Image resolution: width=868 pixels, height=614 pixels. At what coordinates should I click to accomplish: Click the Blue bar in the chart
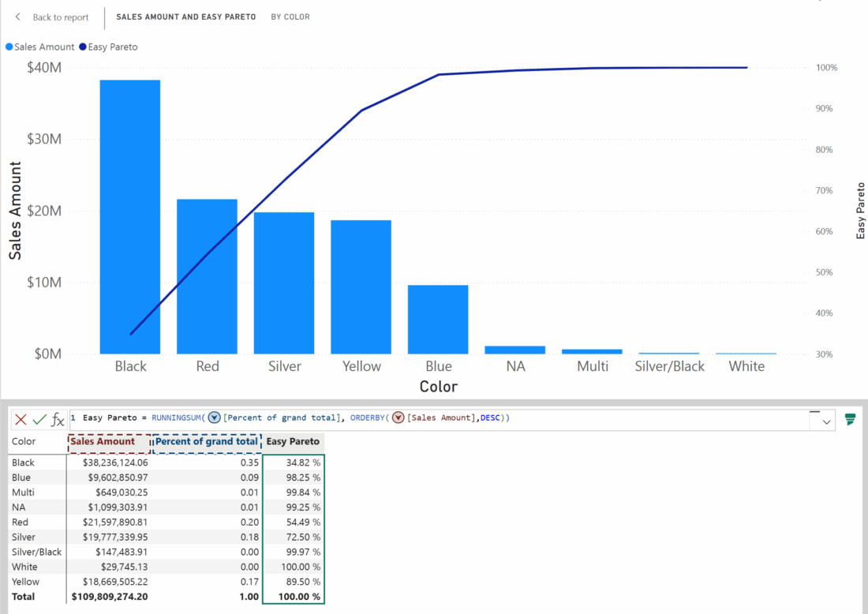[438, 320]
